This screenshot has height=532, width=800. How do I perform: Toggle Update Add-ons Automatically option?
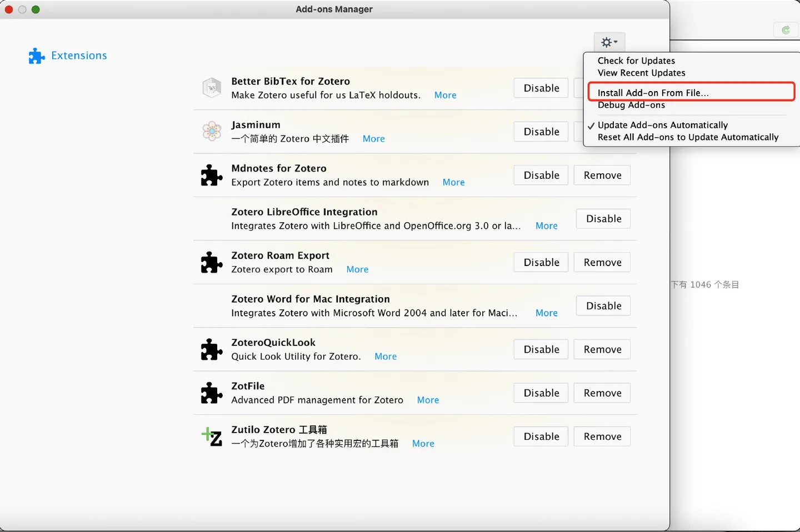tap(662, 125)
